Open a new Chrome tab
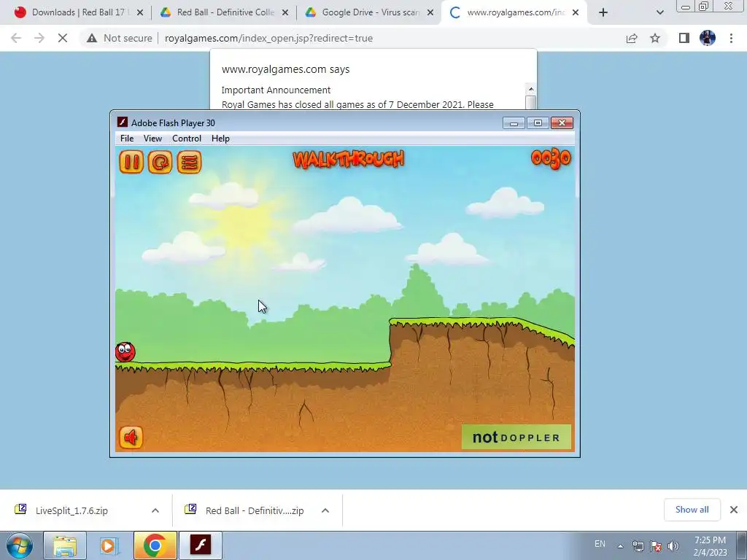 tap(603, 13)
